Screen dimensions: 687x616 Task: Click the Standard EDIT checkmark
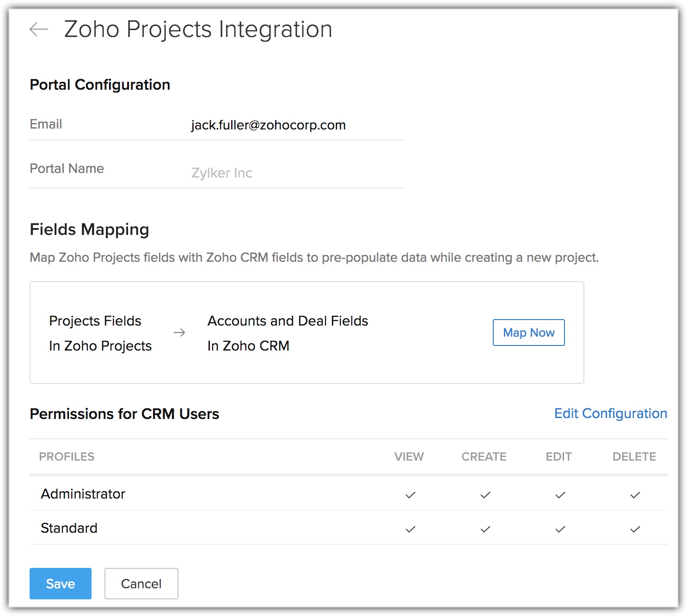tap(560, 529)
